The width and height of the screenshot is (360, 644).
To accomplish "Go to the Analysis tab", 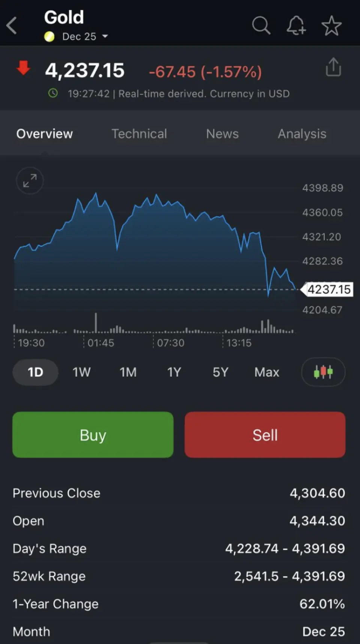I will (x=302, y=134).
